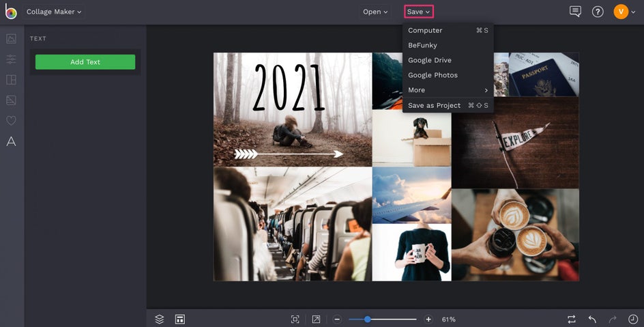Click the repeat/swap arrows icon
644x327 pixels.
pos(571,319)
